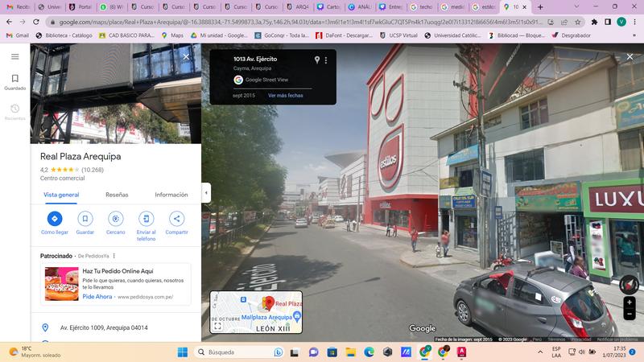Click the Real Plaza minimap thumbnail
This screenshot has height=362, width=644.
pyautogui.click(x=256, y=312)
